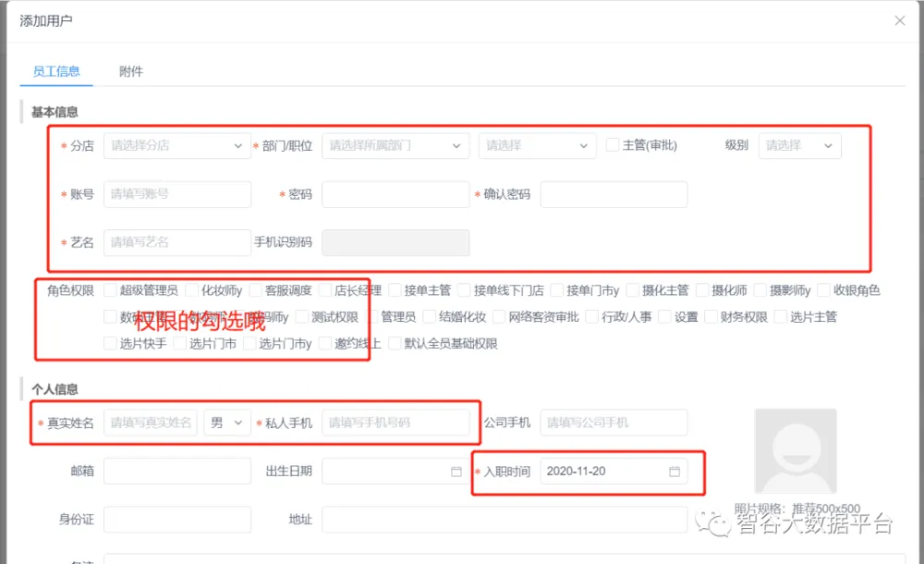The width and height of the screenshot is (924, 564).
Task: Close the 添加用户 dialog
Action: click(899, 21)
